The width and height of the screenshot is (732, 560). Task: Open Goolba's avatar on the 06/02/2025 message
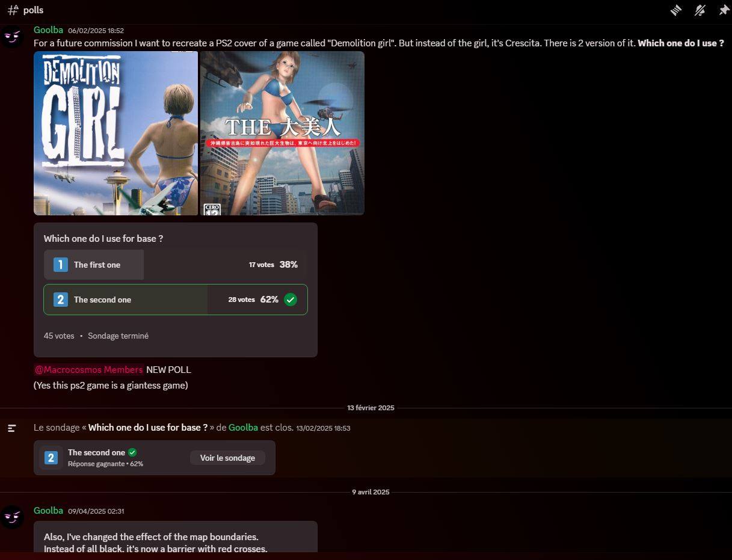pos(12,37)
